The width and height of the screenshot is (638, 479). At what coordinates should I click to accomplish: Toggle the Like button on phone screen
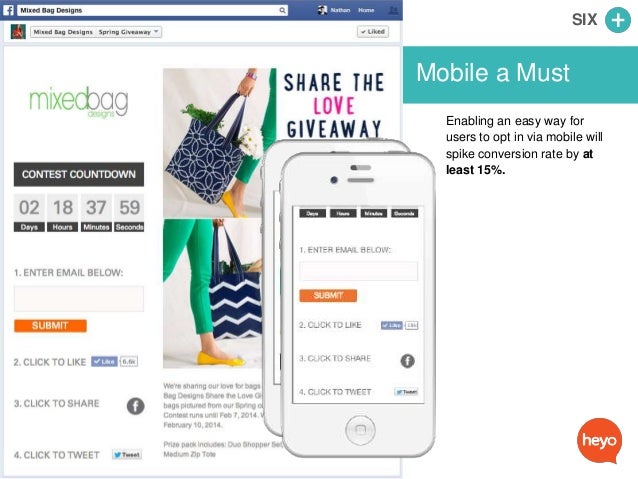(391, 325)
